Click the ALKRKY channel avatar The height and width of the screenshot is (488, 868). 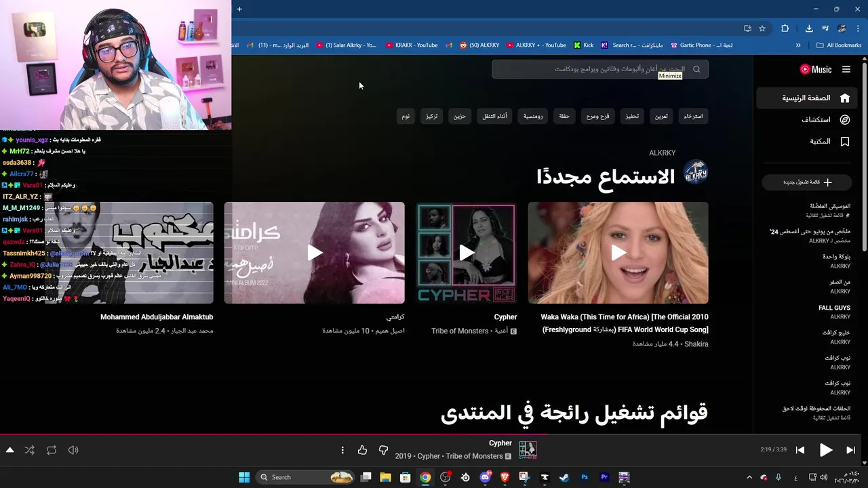click(695, 172)
